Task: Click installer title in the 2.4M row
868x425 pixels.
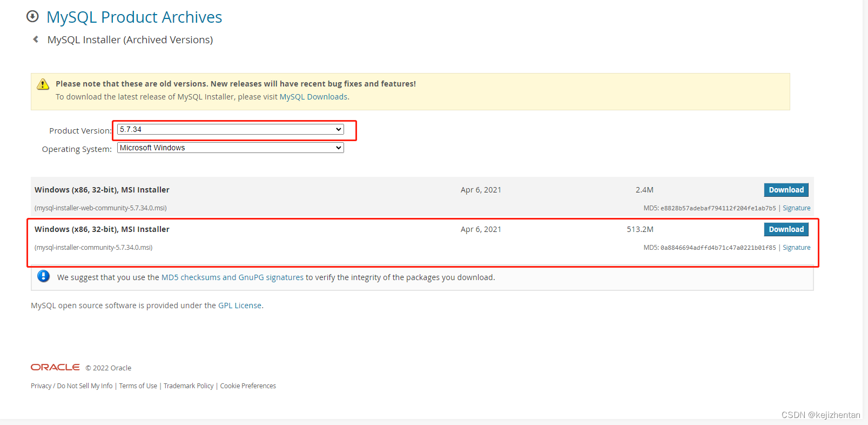Action: pyautogui.click(x=102, y=190)
